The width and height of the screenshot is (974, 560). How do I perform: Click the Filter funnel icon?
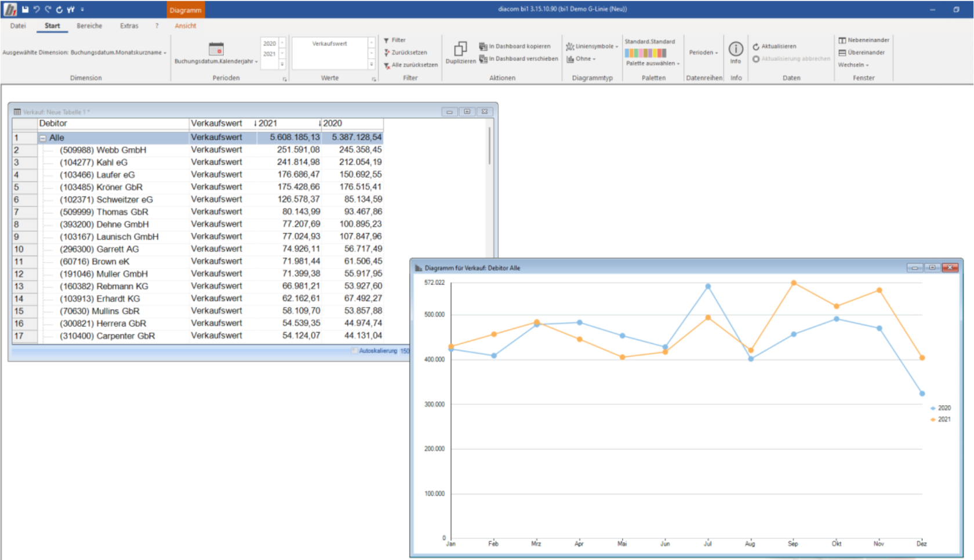pos(387,41)
